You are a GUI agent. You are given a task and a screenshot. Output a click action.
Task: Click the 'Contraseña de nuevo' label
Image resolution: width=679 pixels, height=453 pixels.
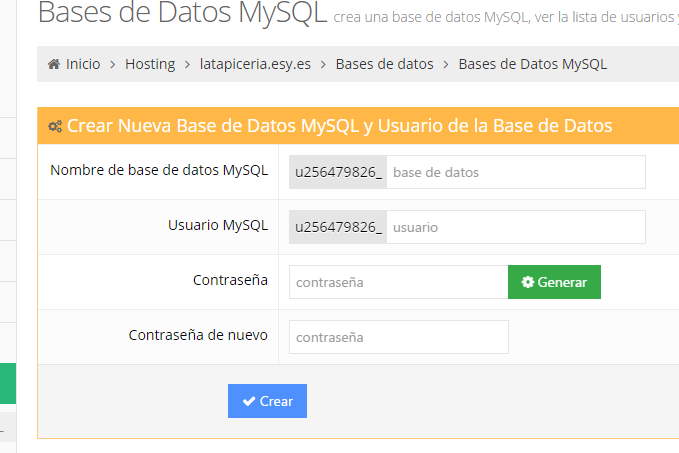pyautogui.click(x=198, y=335)
